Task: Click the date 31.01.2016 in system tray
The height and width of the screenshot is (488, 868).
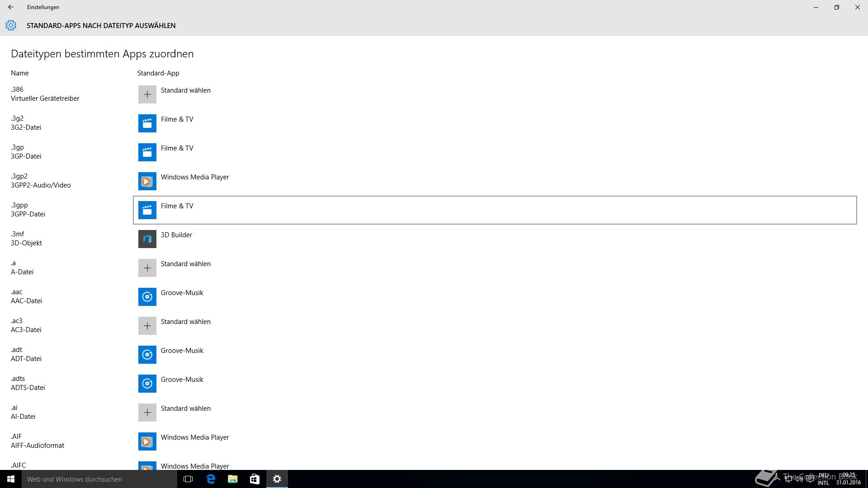Action: (x=848, y=483)
